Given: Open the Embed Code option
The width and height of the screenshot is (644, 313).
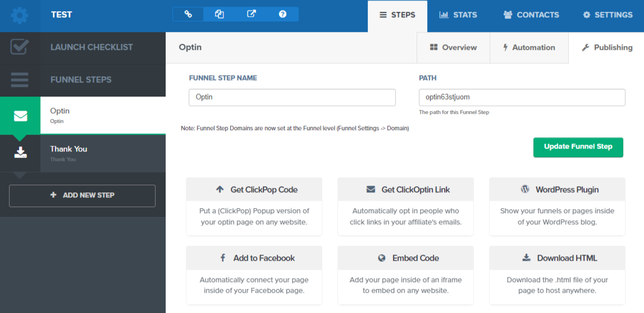Looking at the screenshot, I should click(406, 275).
